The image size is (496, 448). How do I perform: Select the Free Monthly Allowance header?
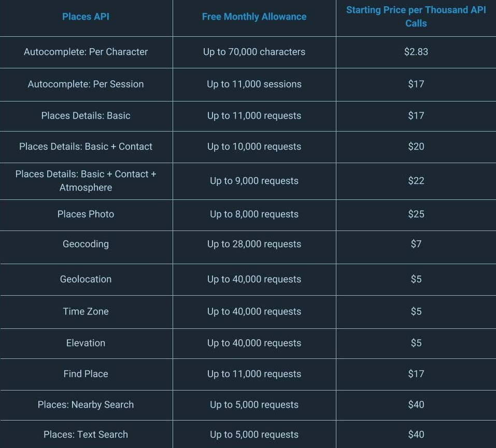point(254,17)
